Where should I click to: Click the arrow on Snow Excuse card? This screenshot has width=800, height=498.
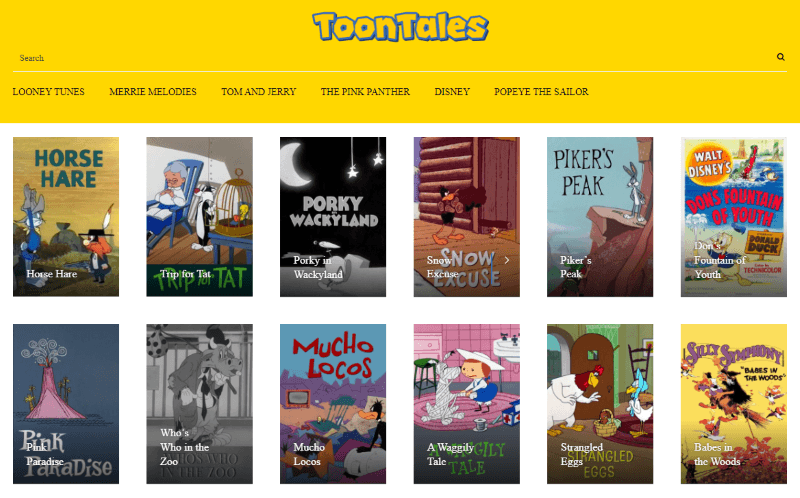pos(507,260)
